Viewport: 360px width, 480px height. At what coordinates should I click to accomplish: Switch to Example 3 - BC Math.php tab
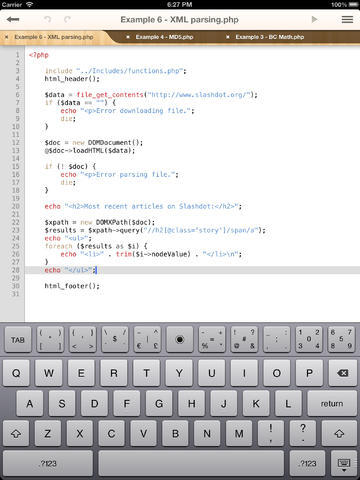(270, 37)
